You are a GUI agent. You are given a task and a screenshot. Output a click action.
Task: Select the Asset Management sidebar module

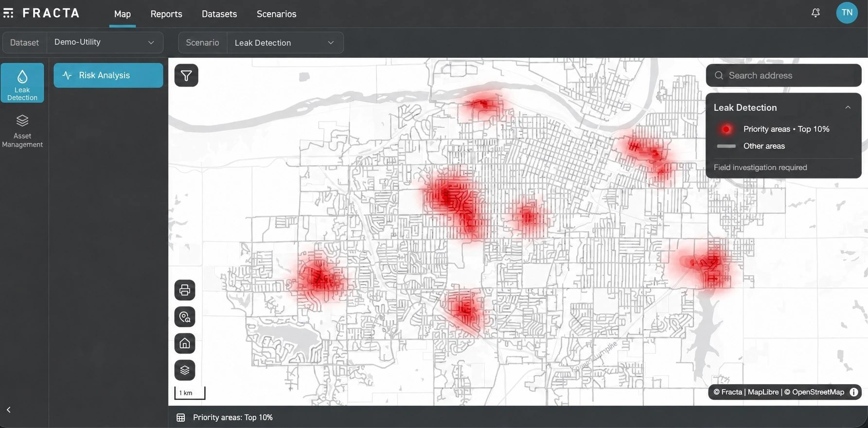(22, 131)
